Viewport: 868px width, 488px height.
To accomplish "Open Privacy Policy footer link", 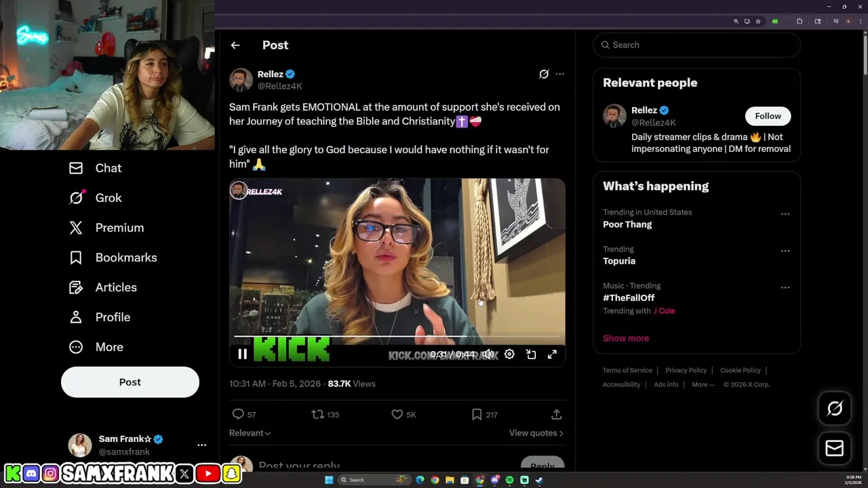I will [686, 371].
